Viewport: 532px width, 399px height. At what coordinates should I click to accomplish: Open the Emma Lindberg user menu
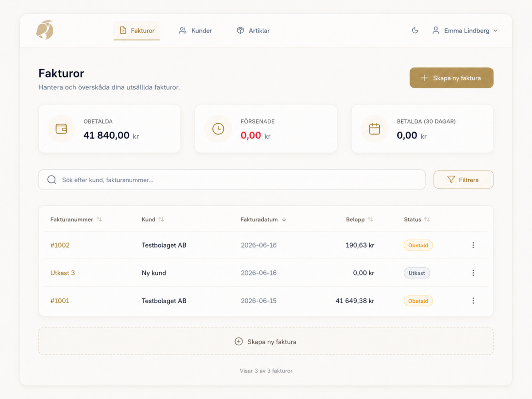pyautogui.click(x=465, y=31)
